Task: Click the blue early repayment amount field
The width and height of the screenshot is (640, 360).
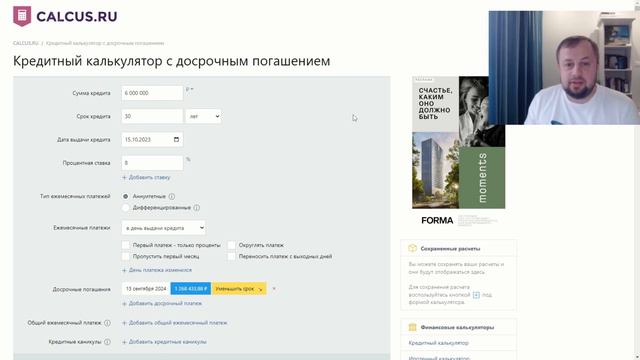Action: pyautogui.click(x=191, y=289)
